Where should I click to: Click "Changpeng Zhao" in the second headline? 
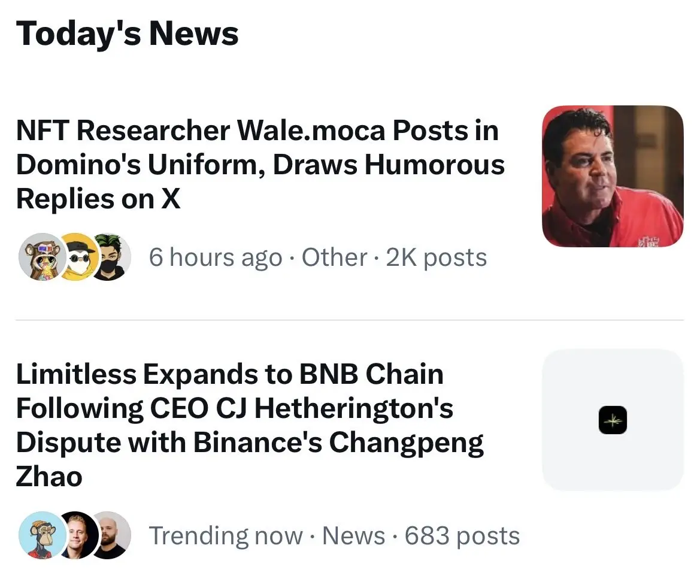point(407,443)
